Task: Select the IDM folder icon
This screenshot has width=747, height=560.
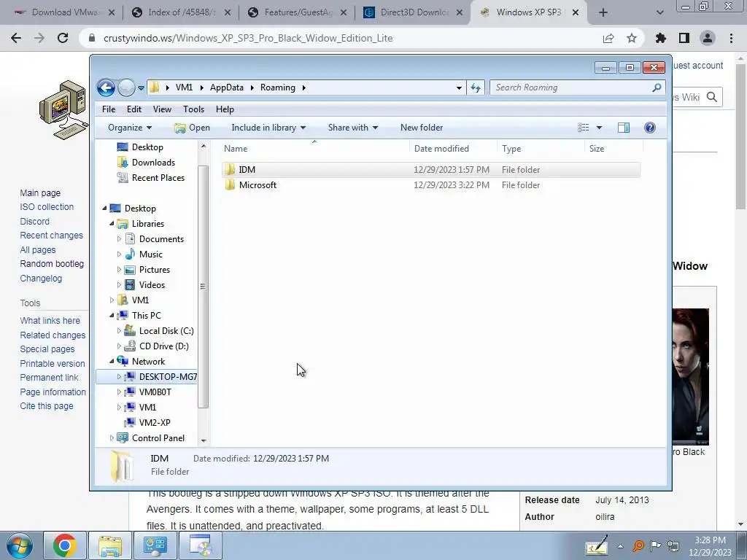Action: [x=230, y=169]
